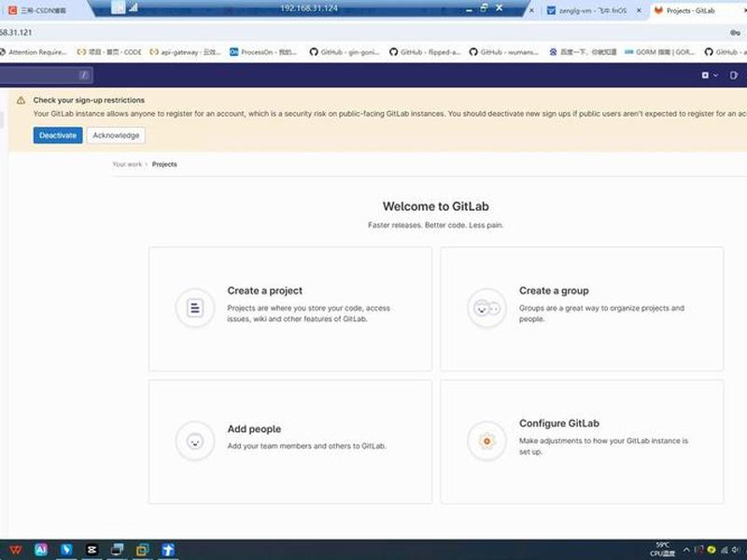Open the blue bird app in taskbar

coord(66,550)
